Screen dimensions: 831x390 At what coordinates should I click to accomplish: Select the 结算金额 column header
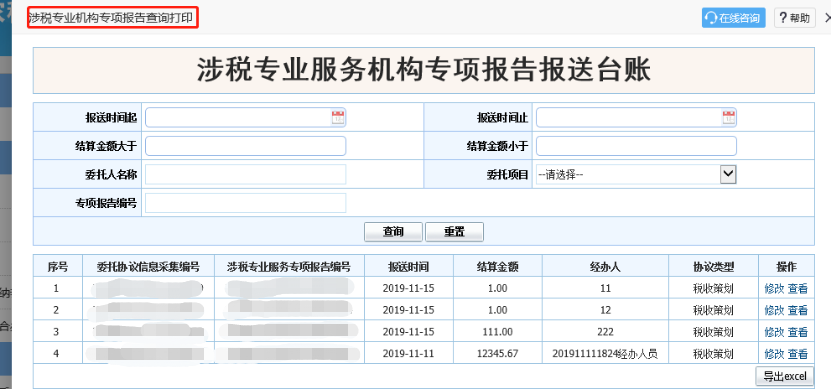pyautogui.click(x=498, y=267)
